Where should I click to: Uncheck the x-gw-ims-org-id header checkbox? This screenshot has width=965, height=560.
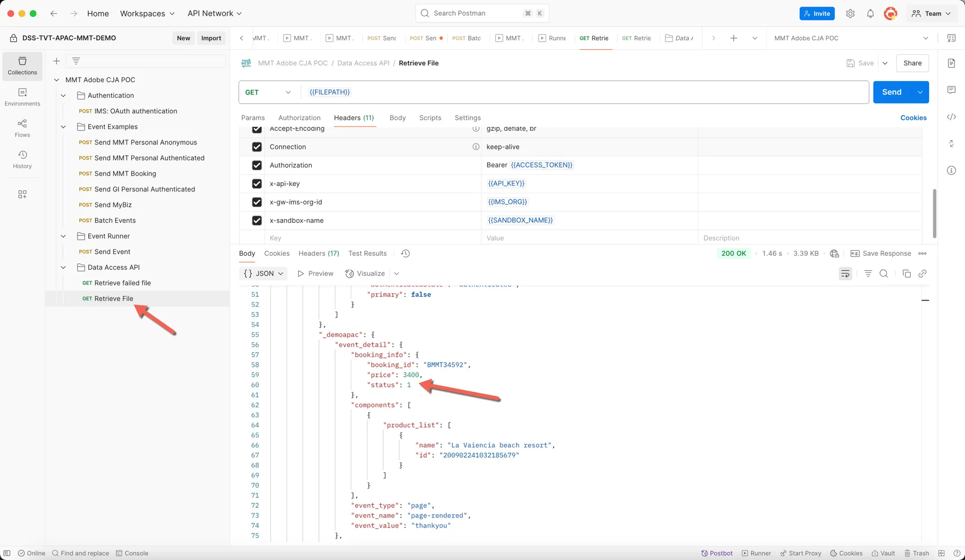(x=257, y=202)
